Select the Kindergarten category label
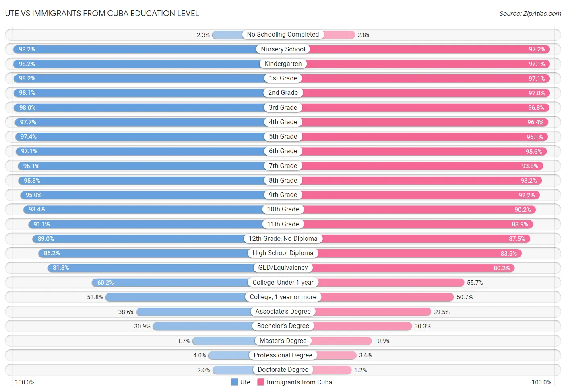Image resolution: width=566 pixels, height=392 pixels. 283,64
